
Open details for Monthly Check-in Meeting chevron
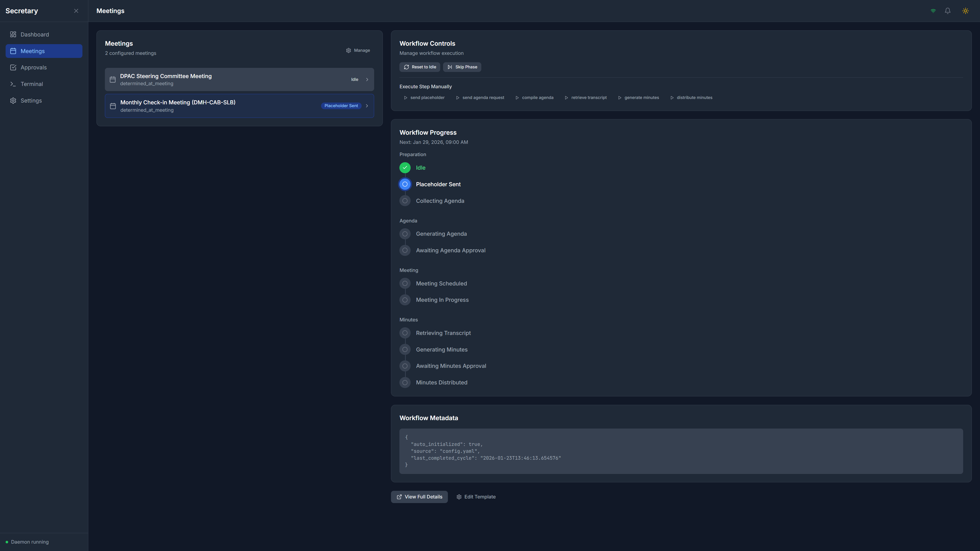367,106
